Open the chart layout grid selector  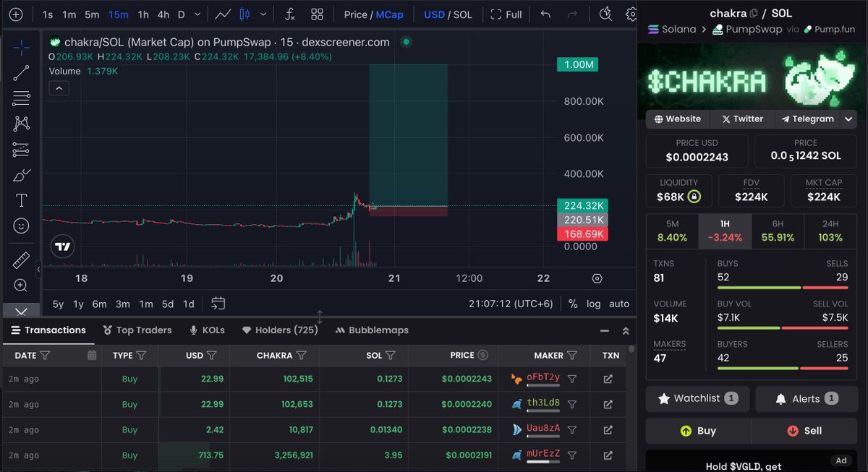click(317, 14)
